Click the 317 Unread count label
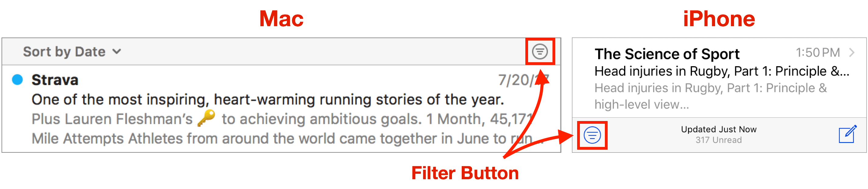Screen dimensions: 868x189 pyautogui.click(x=718, y=141)
